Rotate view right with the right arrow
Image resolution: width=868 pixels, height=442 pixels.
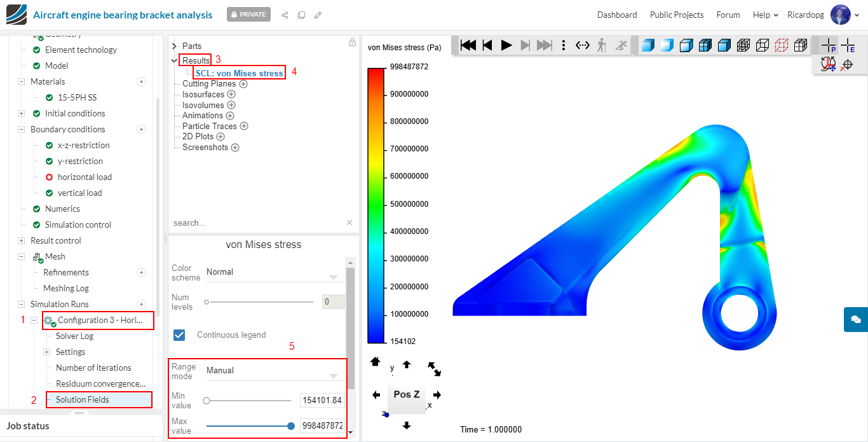coord(437,395)
